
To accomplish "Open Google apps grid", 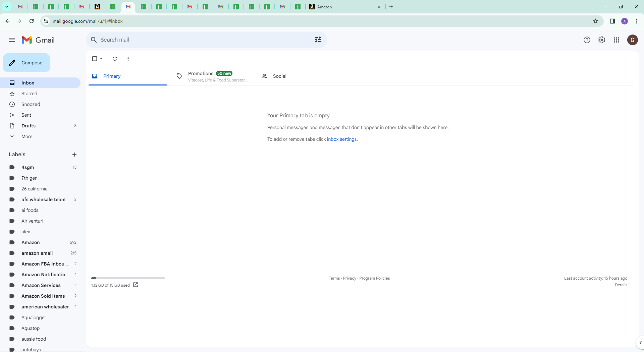I will click(x=616, y=40).
